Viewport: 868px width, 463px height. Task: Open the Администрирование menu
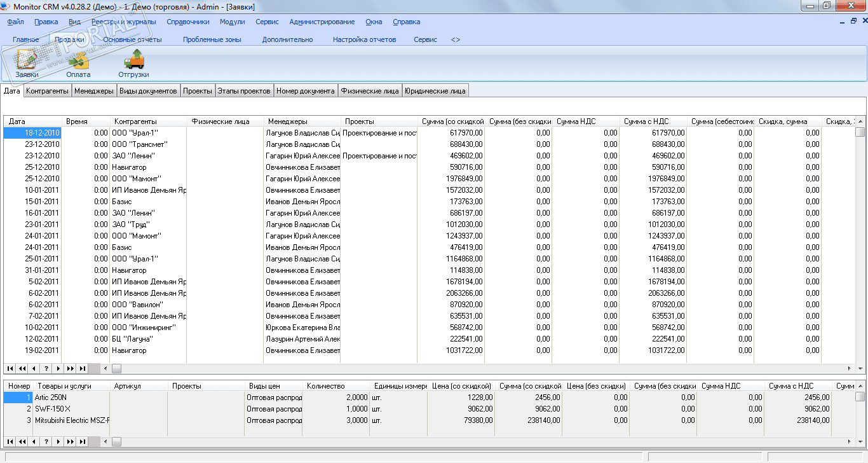pos(322,22)
